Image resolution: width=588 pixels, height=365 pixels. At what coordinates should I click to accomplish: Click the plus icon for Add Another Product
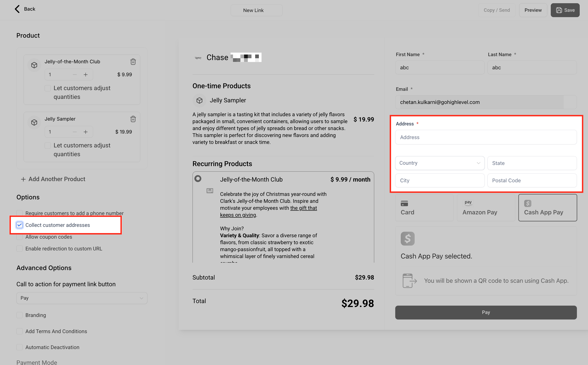[x=23, y=179]
